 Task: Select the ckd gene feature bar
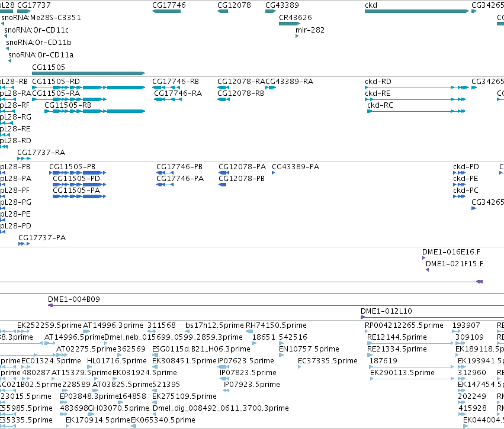pos(417,11)
